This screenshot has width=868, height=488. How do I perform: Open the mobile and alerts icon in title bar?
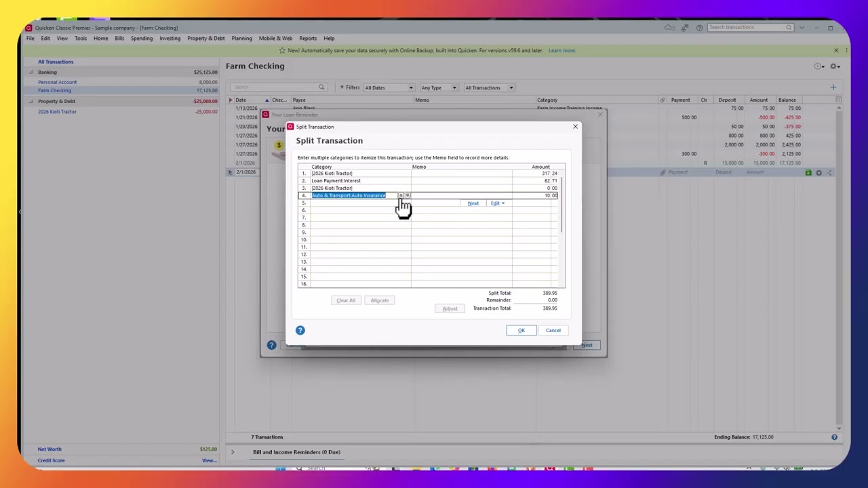(x=686, y=28)
